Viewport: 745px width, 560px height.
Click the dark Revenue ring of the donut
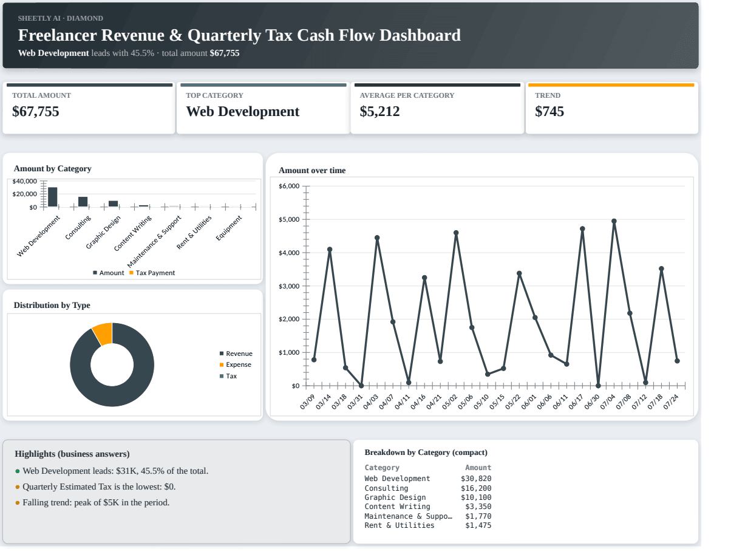coord(112,396)
